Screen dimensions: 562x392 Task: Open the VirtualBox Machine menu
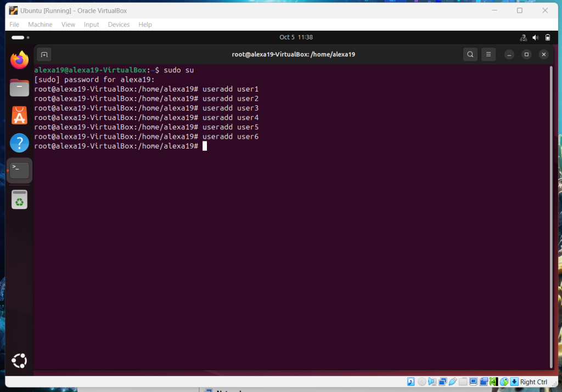click(x=40, y=25)
